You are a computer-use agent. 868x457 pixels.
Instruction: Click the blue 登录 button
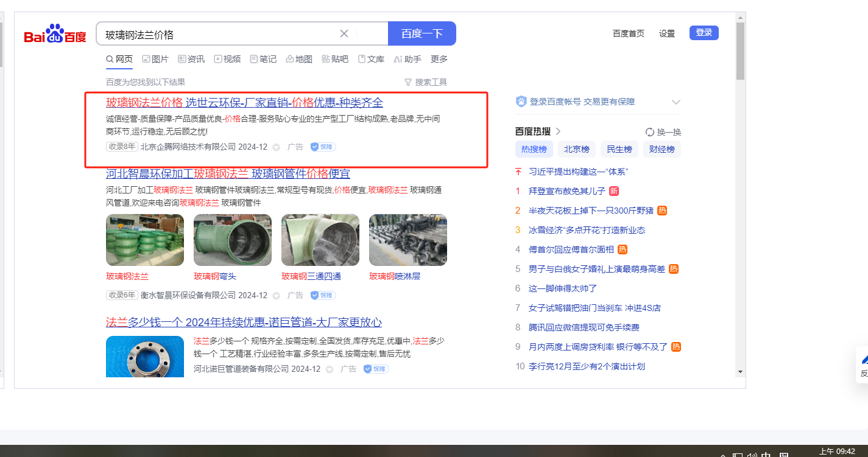point(704,33)
